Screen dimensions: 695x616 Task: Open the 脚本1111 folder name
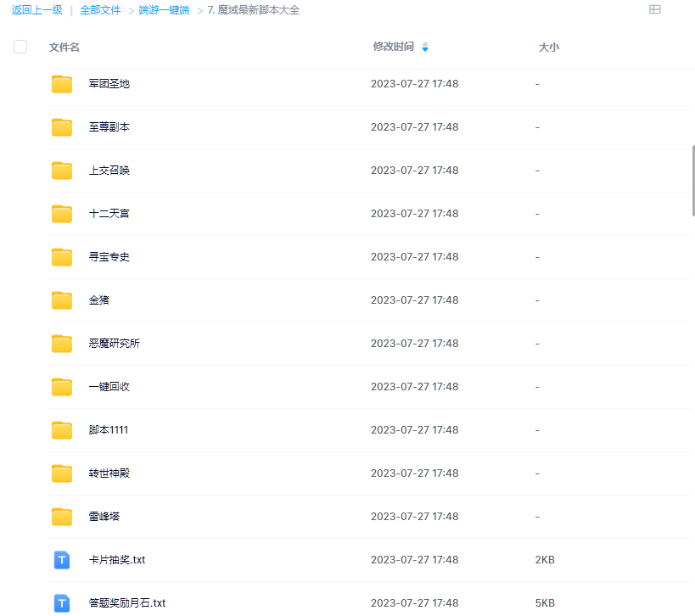(109, 430)
